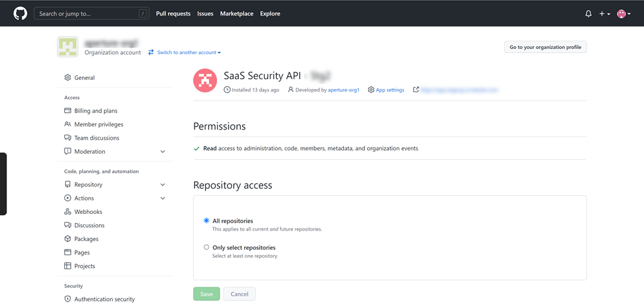Expand the Actions sidebar section
This screenshot has width=644, height=306.
162,198
